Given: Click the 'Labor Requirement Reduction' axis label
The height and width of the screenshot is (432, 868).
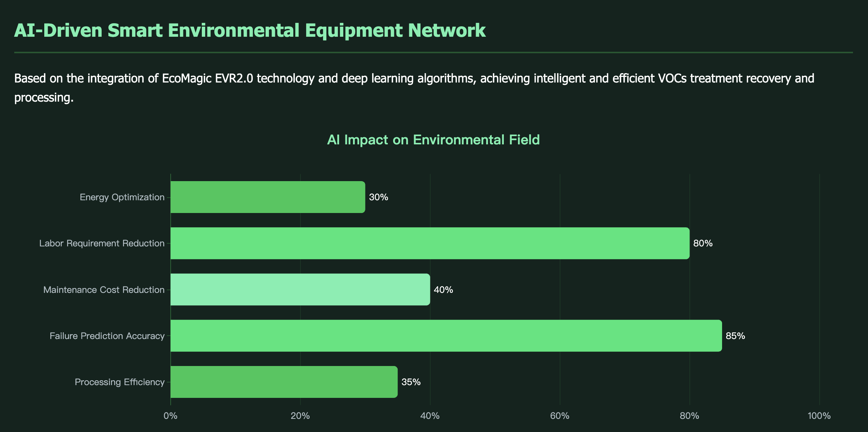Looking at the screenshot, I should (x=102, y=243).
